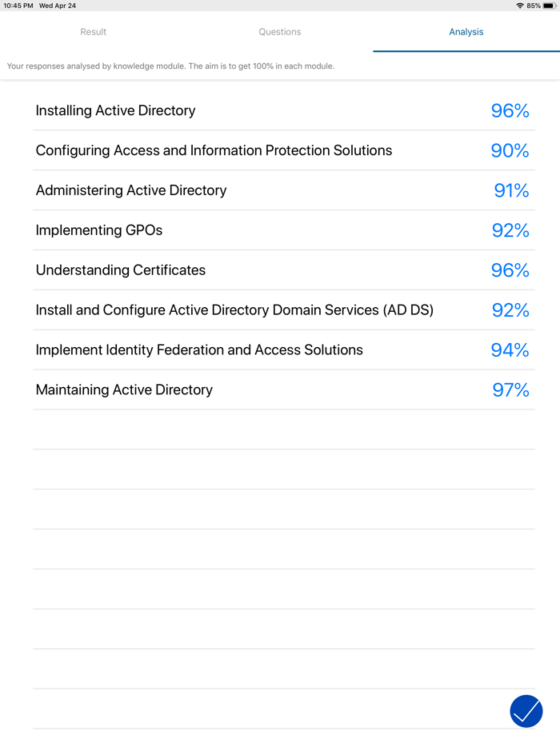Viewport: 560px width, 747px height.
Task: Tap the 96% score for Installing Active Directory
Action: tap(510, 110)
